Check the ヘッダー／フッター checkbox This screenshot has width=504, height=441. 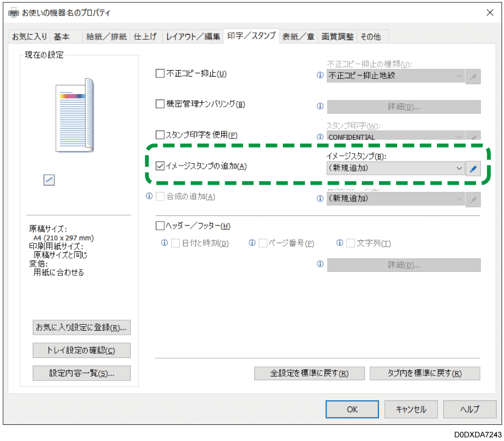[x=159, y=225]
